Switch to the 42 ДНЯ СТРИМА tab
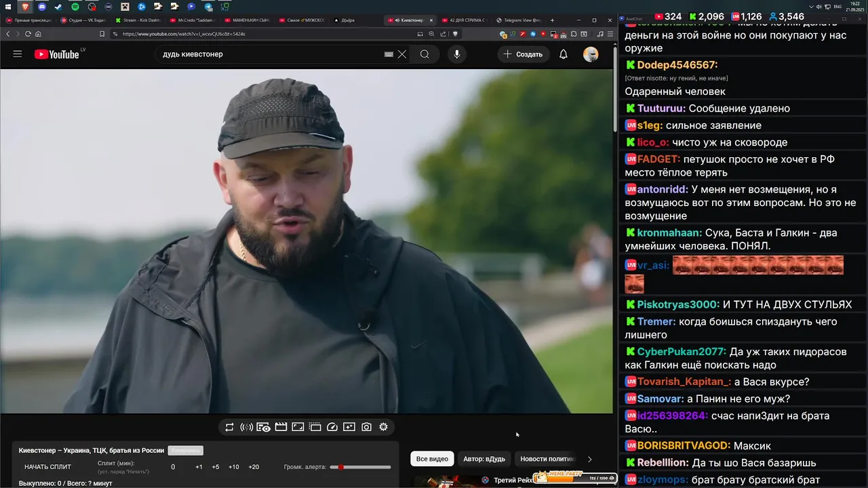868x488 pixels. coord(465,20)
